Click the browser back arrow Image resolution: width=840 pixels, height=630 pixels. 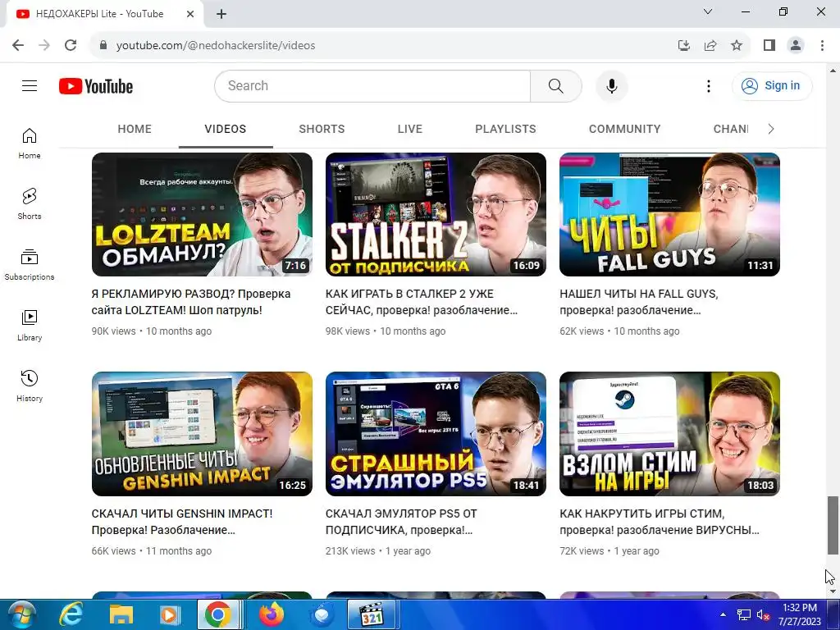pyautogui.click(x=18, y=45)
